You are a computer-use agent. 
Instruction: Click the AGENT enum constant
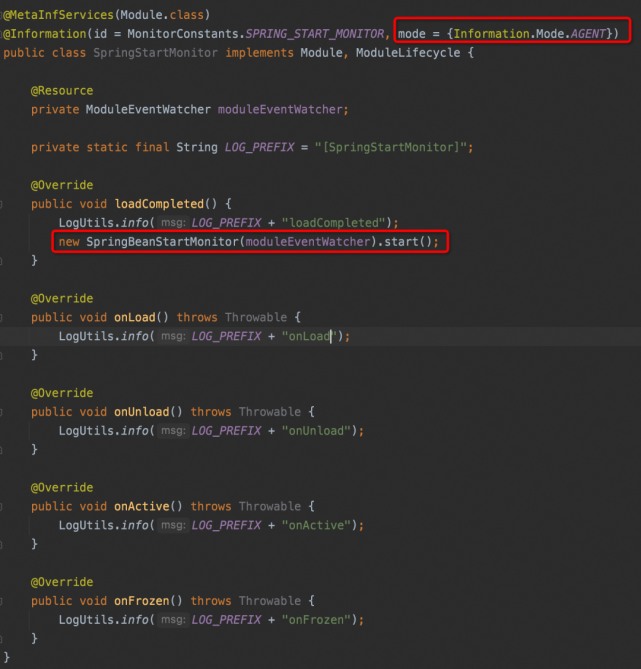588,34
